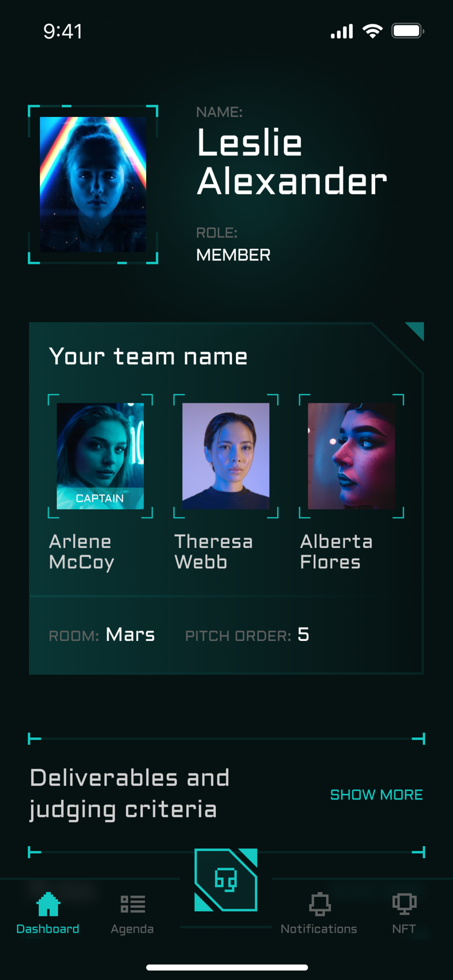Click SHOW MORE for deliverables
Viewport: 453px width, 980px height.
[x=377, y=795]
